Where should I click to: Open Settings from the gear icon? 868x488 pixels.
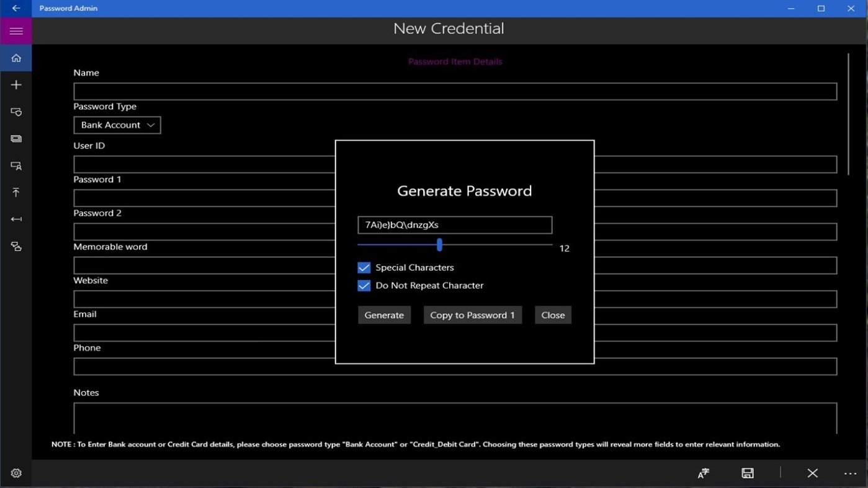click(x=16, y=472)
